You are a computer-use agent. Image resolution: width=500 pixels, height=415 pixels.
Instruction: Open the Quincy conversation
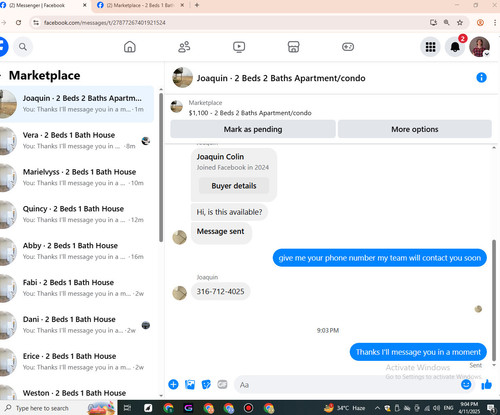(77, 214)
